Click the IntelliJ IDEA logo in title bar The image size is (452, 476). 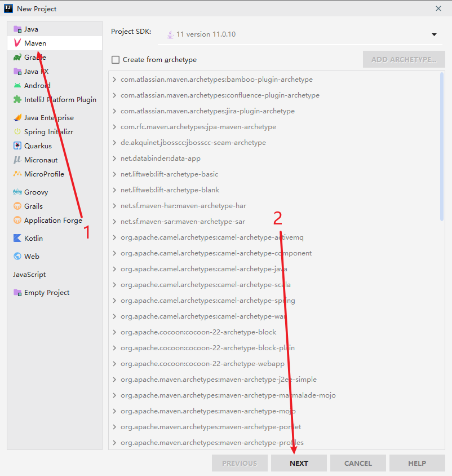tap(8, 8)
